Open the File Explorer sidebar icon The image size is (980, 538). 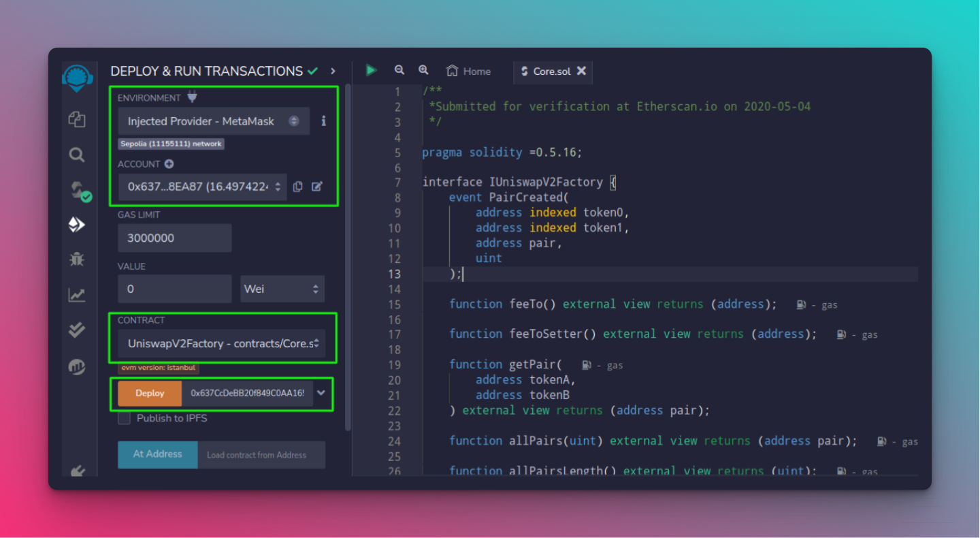point(77,120)
